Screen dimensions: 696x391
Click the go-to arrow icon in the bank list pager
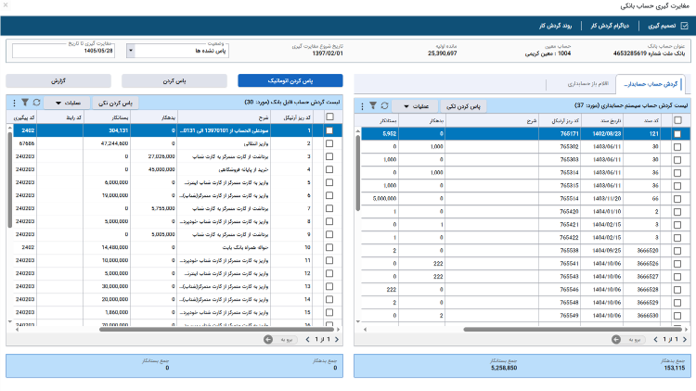coord(268,340)
